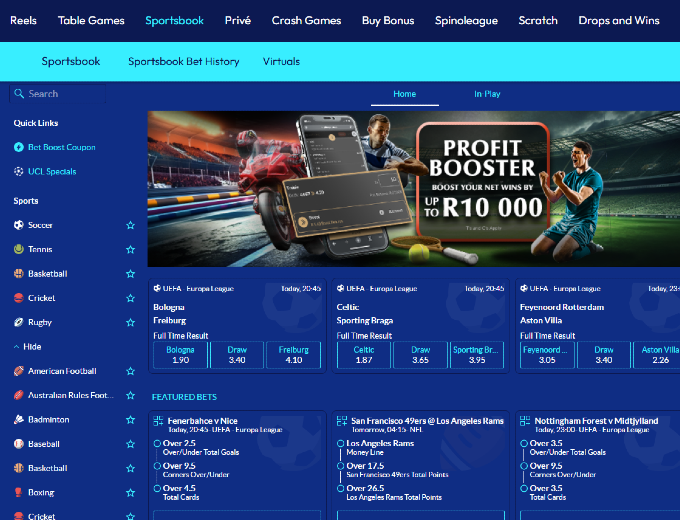Toggle the Badminton favourite star
The image size is (680, 520).
[130, 419]
